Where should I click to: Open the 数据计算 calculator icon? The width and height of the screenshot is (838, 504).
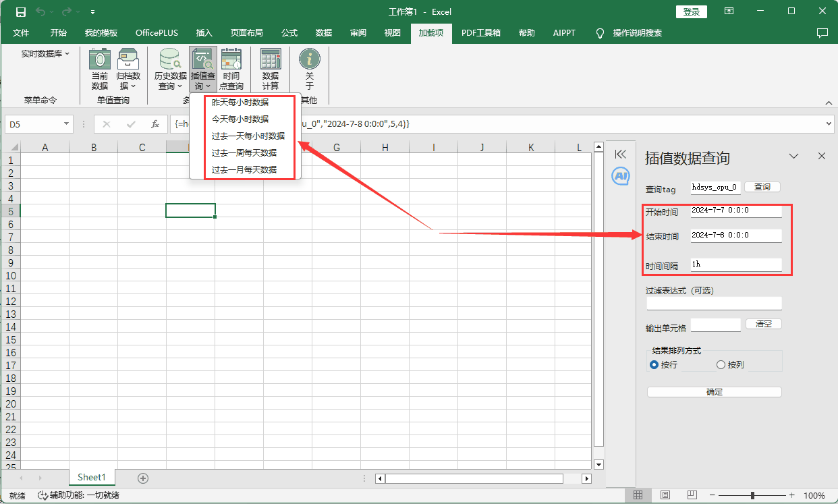click(x=271, y=59)
